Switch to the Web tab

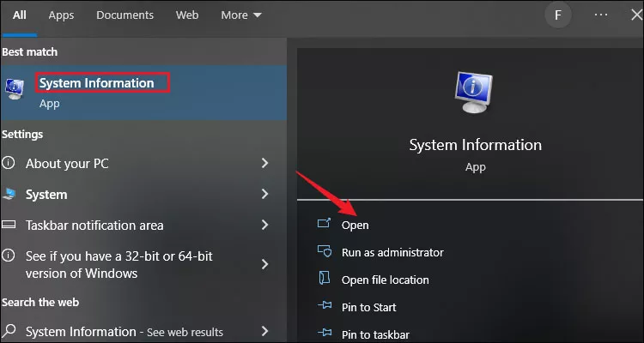click(x=187, y=15)
